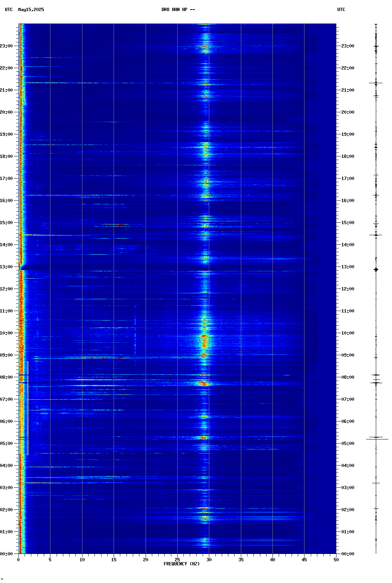Select 13:00 on the right time axis
392x583 pixels.
pos(348,267)
